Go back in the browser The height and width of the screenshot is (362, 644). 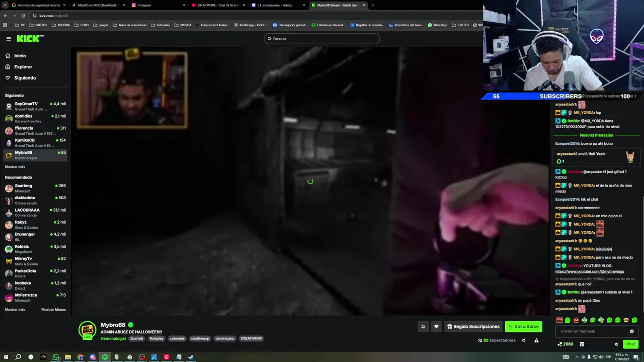[x=6, y=16]
